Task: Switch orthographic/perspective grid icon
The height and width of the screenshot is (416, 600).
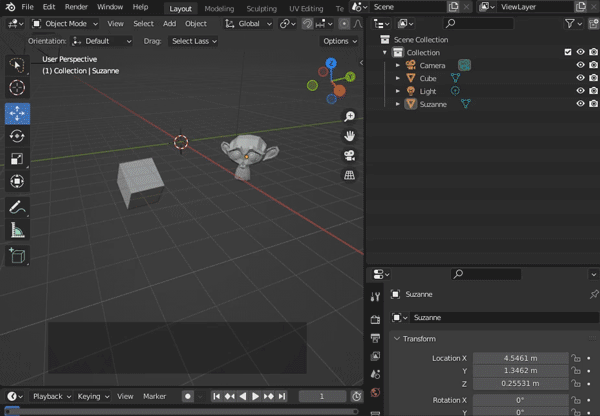Action: [349, 175]
